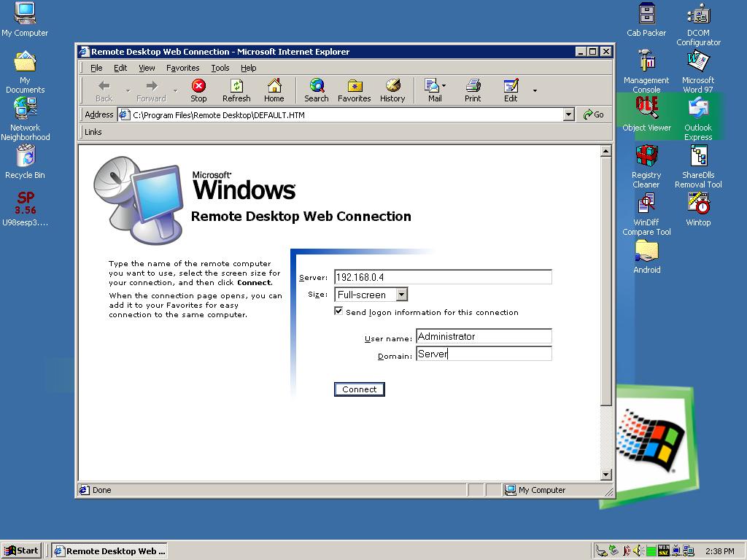Open the View menu

[x=147, y=68]
